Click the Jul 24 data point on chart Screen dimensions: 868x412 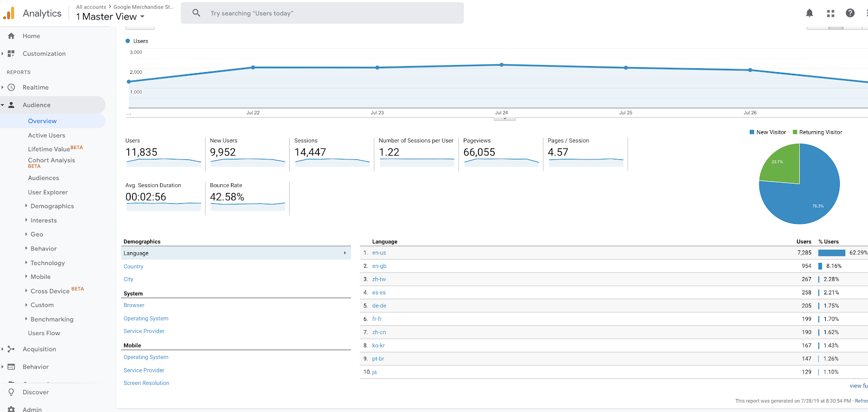pos(502,65)
